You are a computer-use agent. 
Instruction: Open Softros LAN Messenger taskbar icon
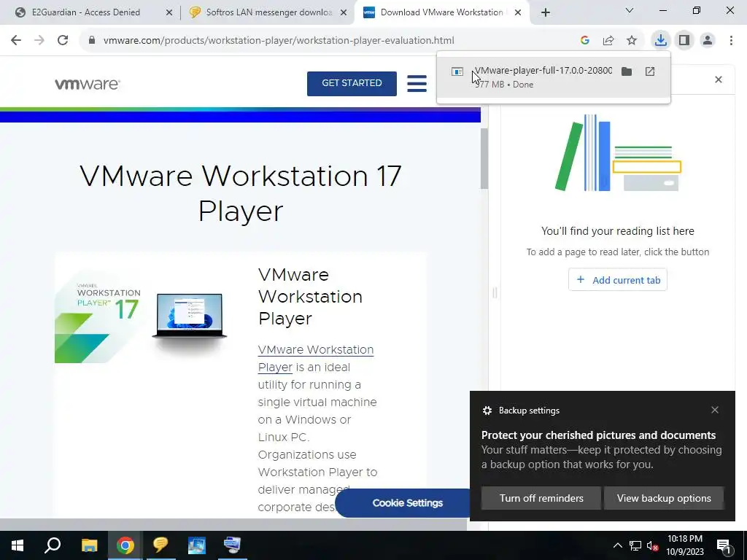point(160,545)
